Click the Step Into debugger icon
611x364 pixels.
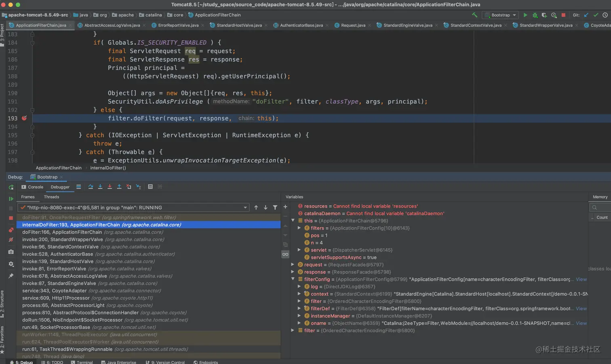coord(100,187)
